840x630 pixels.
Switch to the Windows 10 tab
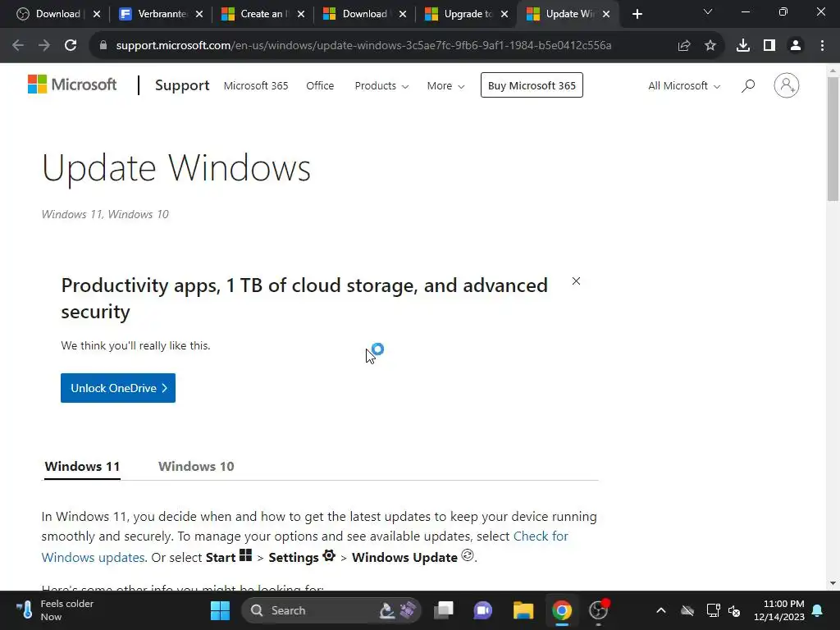point(196,466)
